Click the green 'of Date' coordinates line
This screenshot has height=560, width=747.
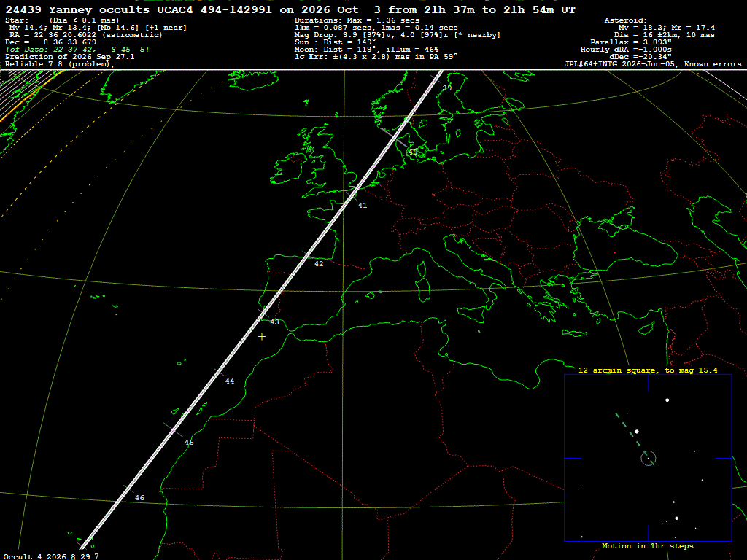point(77,49)
